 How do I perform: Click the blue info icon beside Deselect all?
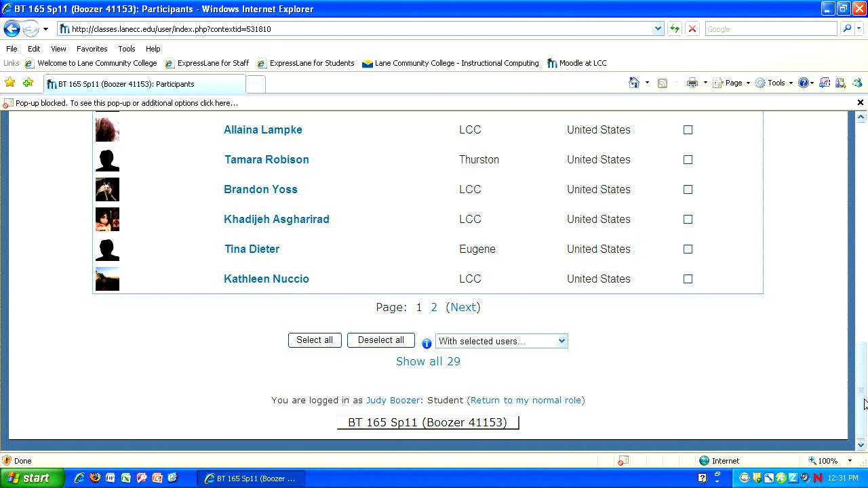pyautogui.click(x=427, y=343)
